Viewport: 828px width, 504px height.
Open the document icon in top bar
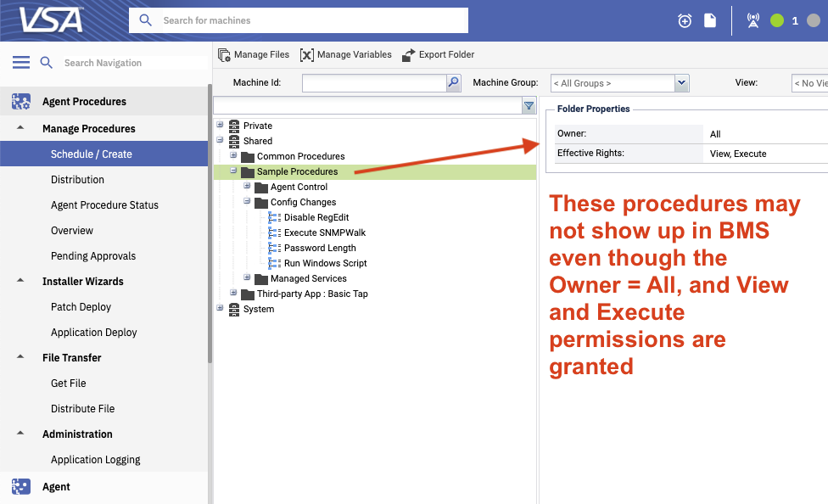click(710, 20)
